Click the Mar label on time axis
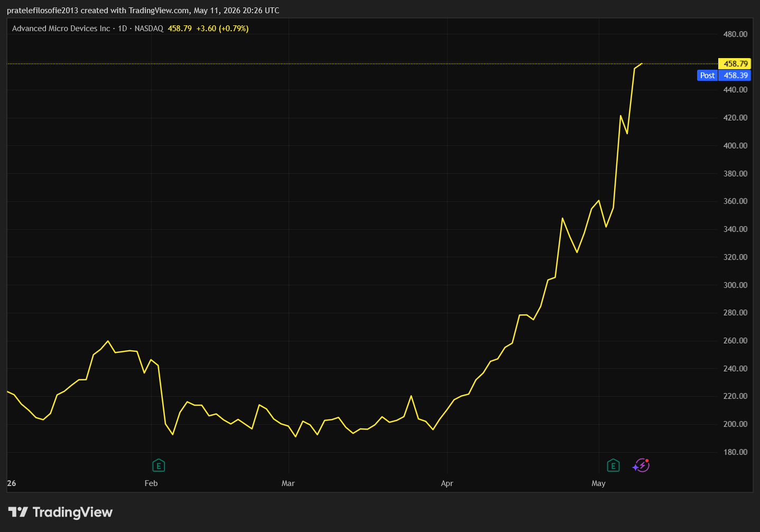Viewport: 760px width, 532px height. click(288, 483)
